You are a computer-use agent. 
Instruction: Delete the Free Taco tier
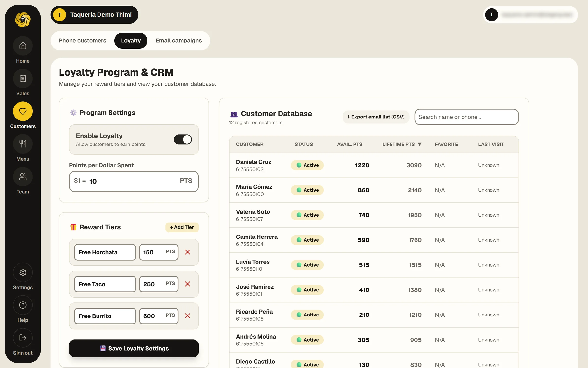(x=188, y=284)
